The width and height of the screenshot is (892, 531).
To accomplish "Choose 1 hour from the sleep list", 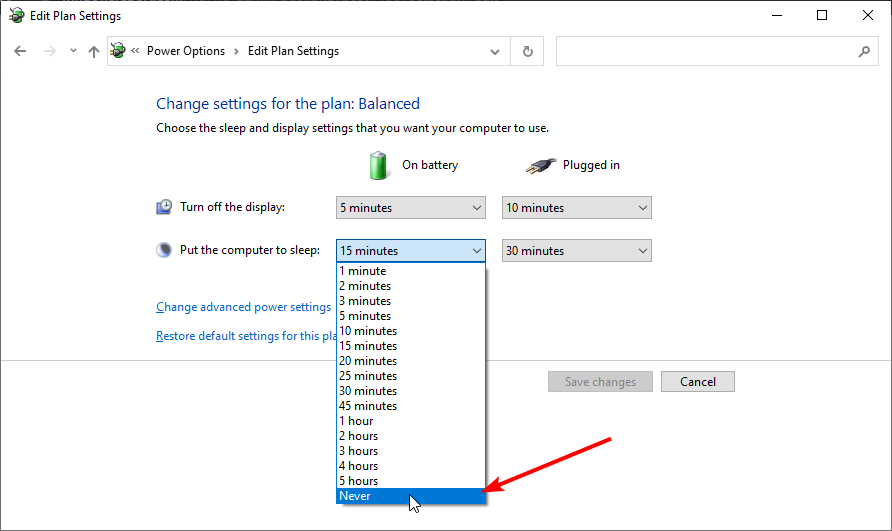I will coord(411,421).
